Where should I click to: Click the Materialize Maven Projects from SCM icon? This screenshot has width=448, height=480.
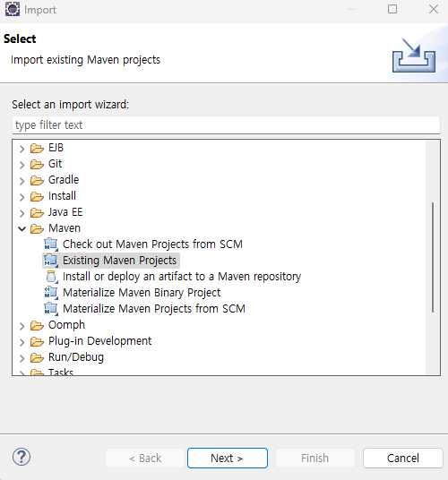(x=51, y=309)
